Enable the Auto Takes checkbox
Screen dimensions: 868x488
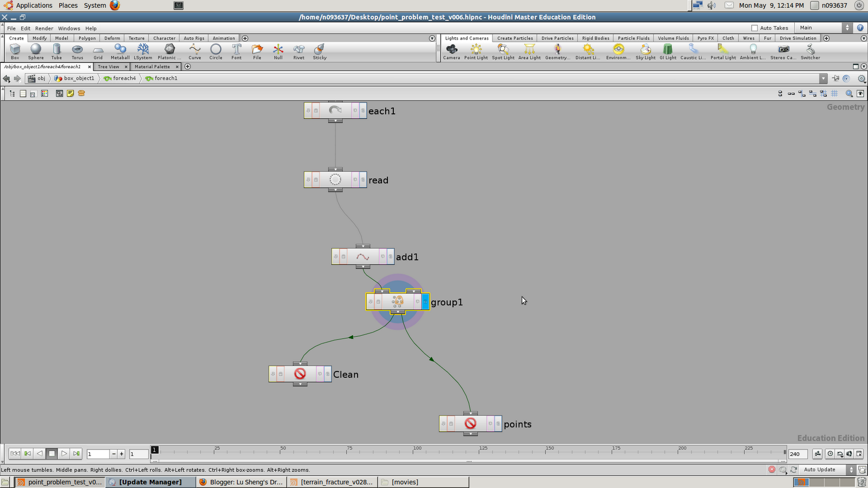(x=754, y=28)
